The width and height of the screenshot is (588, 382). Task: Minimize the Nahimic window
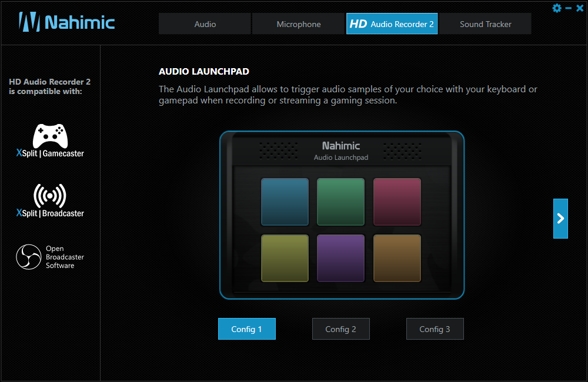(569, 8)
